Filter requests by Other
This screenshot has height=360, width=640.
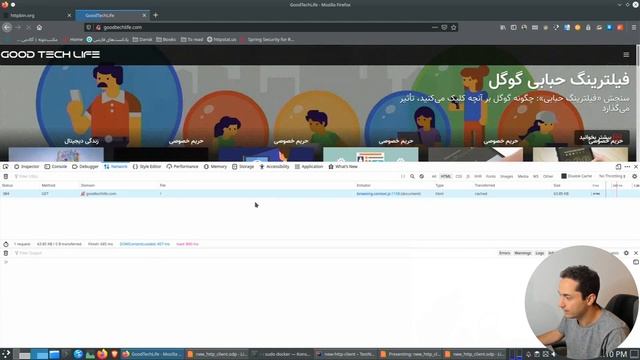[548, 176]
